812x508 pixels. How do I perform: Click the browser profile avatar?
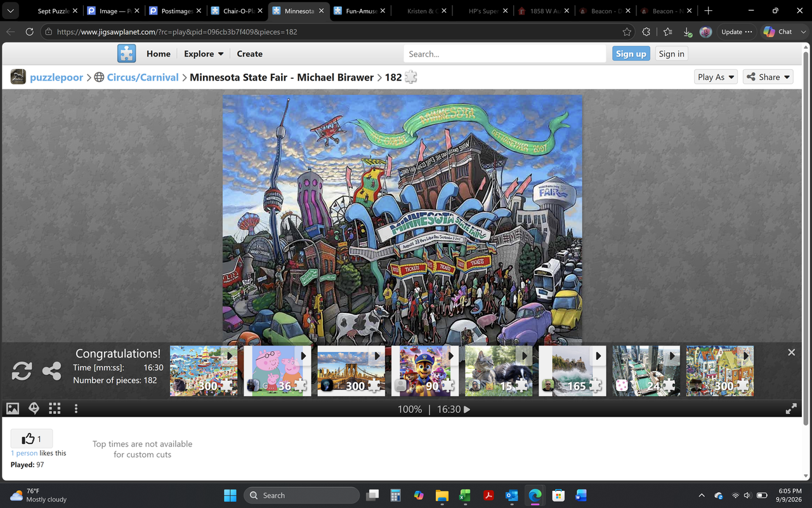click(705, 32)
